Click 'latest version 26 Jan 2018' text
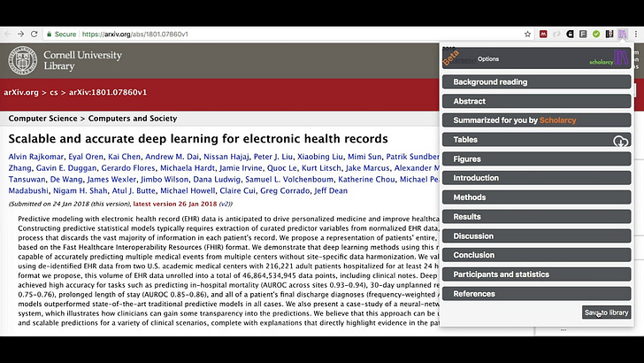644x363 pixels. (x=175, y=204)
